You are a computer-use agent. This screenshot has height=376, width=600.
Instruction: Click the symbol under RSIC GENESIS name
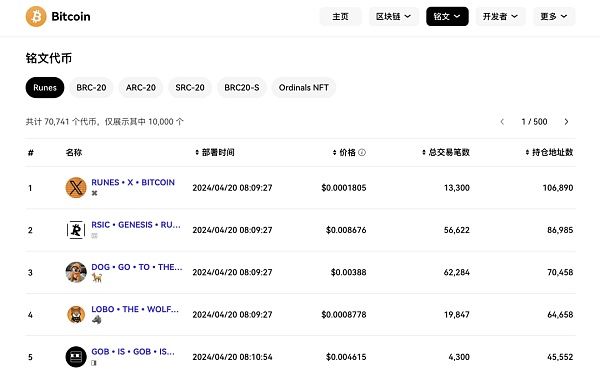[x=95, y=236]
